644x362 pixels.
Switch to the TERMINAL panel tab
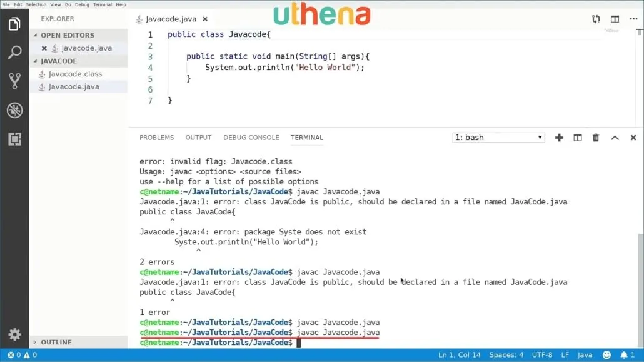307,138
